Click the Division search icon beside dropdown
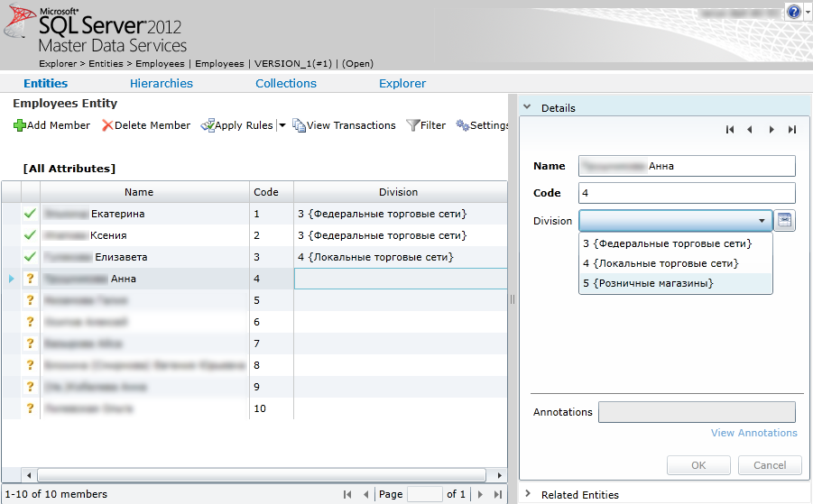 point(784,221)
